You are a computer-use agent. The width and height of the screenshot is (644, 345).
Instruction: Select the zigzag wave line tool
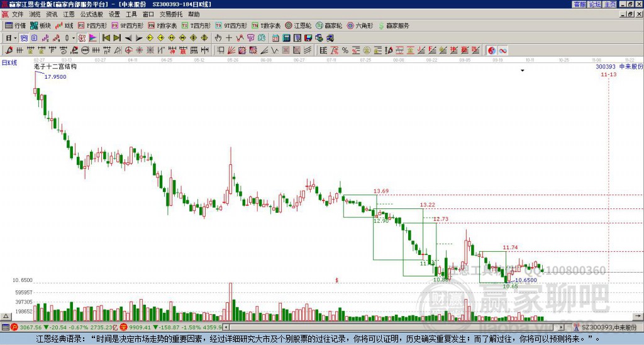click(x=275, y=50)
